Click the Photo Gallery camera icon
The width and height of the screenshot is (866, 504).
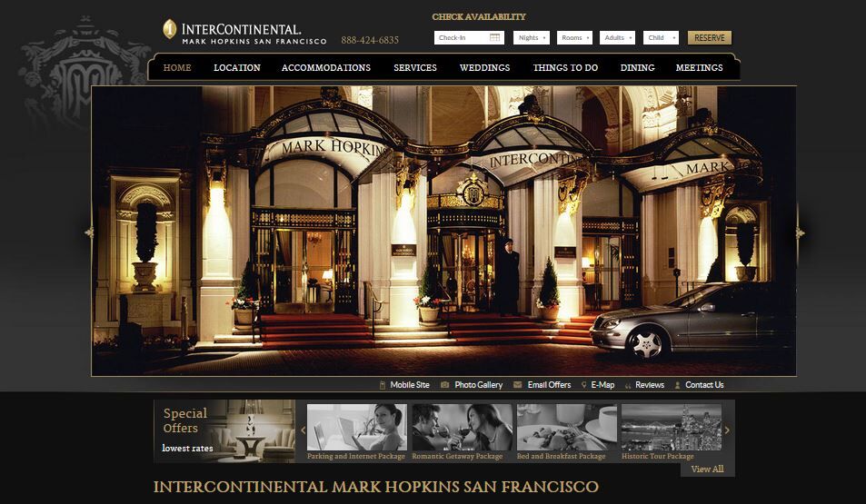click(444, 385)
